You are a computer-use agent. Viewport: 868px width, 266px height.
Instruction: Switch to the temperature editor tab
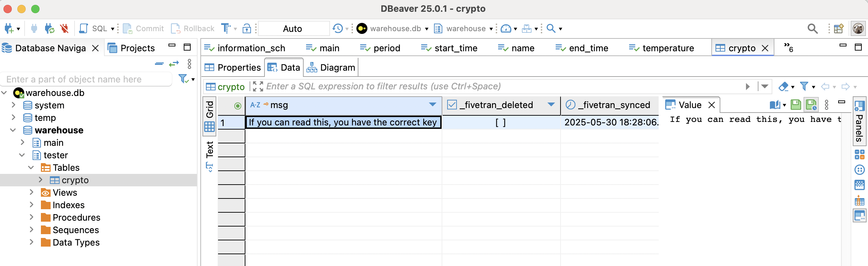pyautogui.click(x=662, y=48)
